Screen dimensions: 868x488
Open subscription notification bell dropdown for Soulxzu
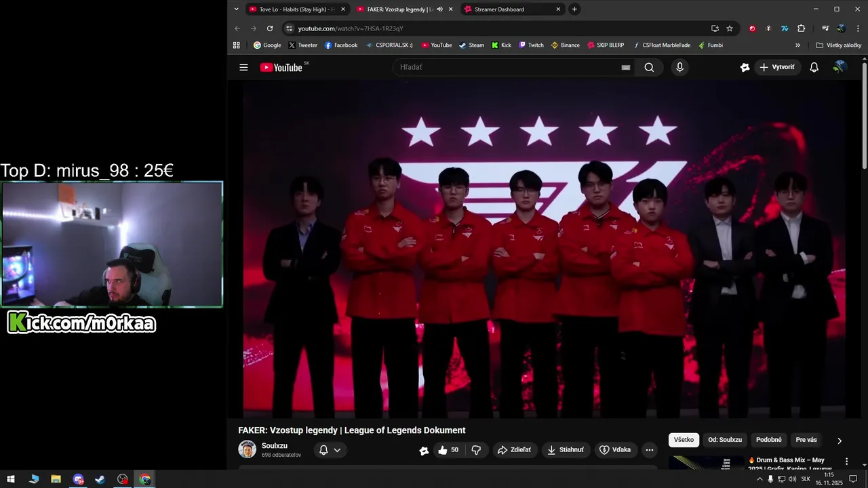330,450
